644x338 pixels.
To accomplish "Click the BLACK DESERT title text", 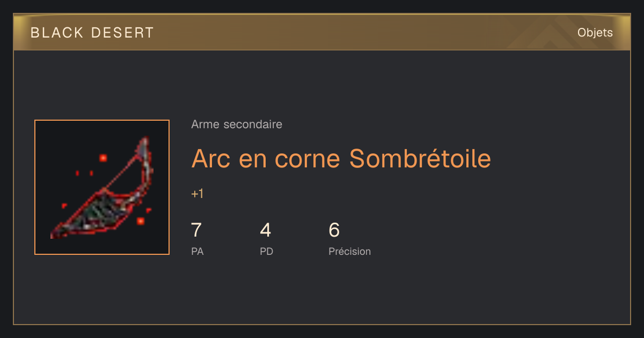I will tap(92, 33).
